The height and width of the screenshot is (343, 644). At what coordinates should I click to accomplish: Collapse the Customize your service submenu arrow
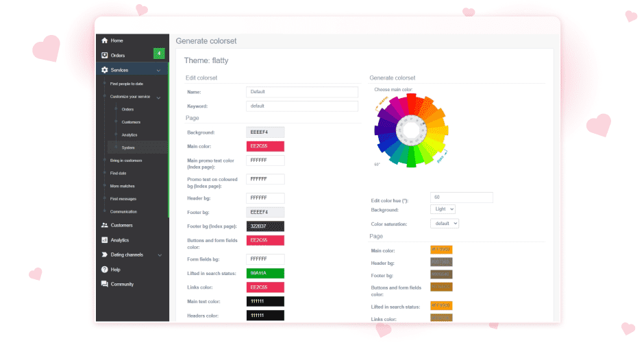(x=159, y=97)
